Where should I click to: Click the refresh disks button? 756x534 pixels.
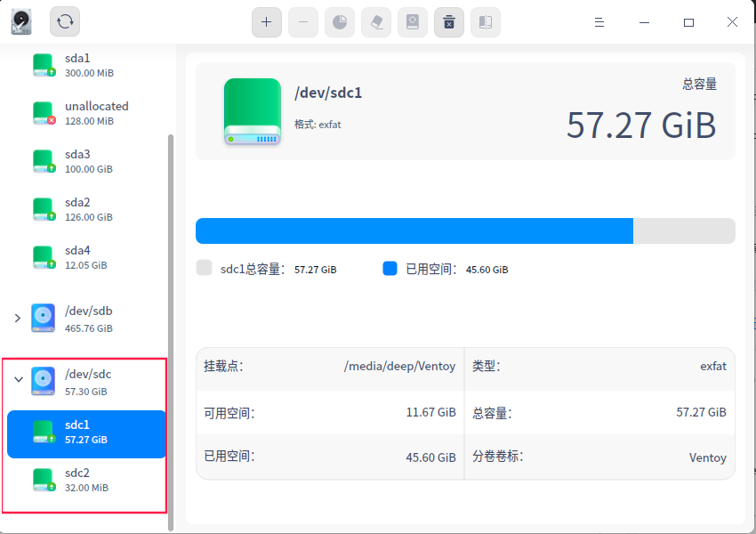65,21
